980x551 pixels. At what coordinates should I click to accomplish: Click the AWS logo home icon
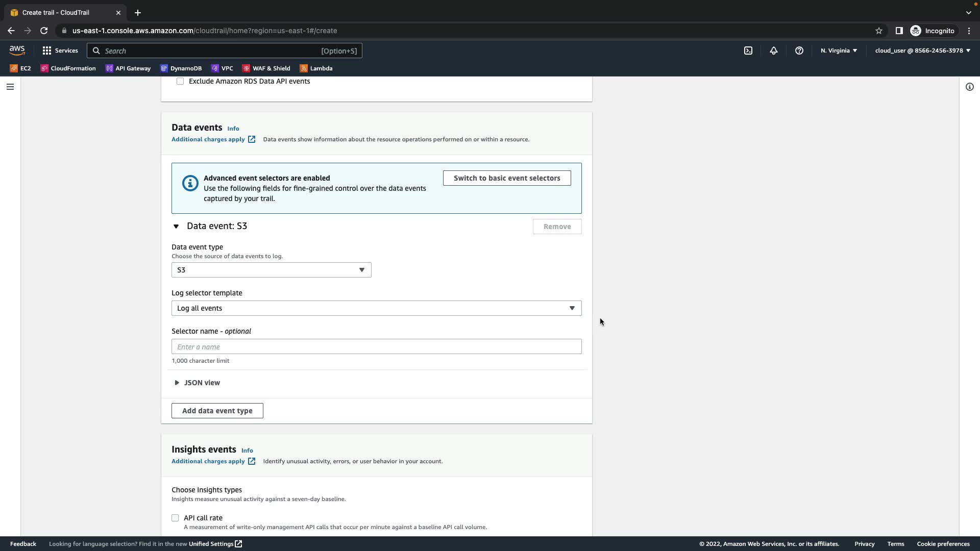click(x=17, y=50)
